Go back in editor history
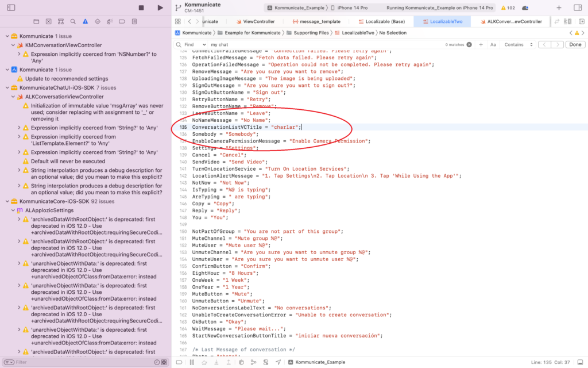Viewport: 588px width, 368px height. [x=189, y=21]
